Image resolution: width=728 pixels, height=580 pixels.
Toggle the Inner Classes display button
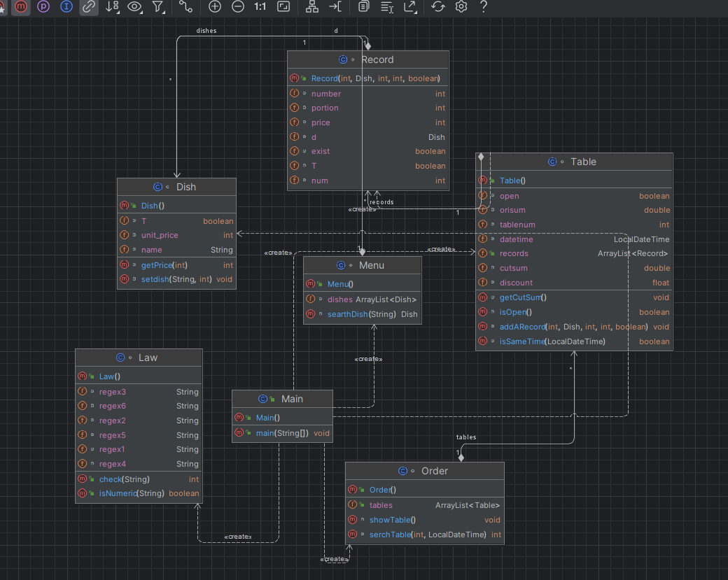pyautogui.click(x=66, y=7)
